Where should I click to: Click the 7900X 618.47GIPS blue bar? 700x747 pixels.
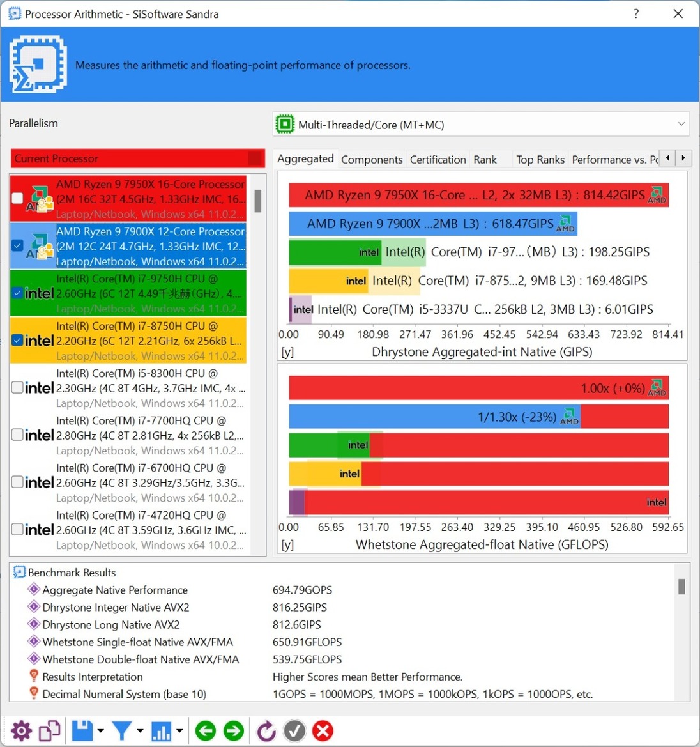tap(433, 224)
